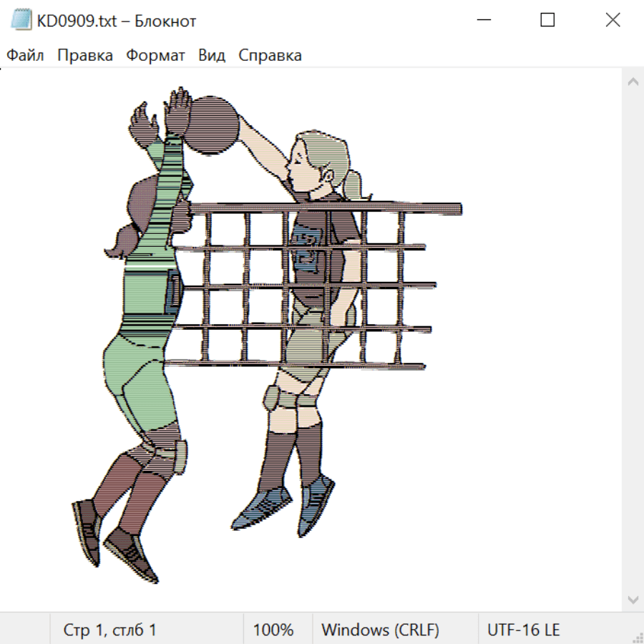
Task: Click the scroll up arrow
Action: pos(633,82)
